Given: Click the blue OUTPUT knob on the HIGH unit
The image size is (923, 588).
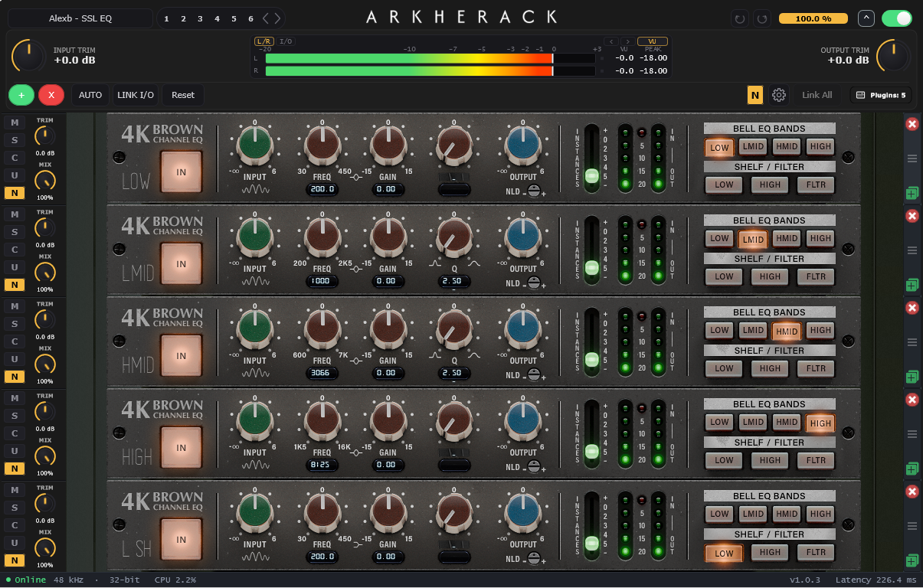Looking at the screenshot, I should click(x=523, y=421).
